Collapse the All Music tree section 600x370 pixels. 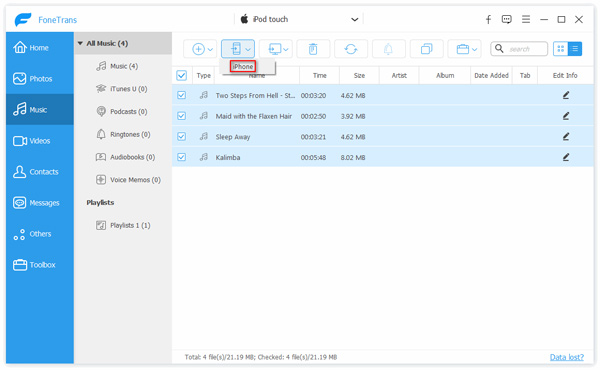click(80, 43)
